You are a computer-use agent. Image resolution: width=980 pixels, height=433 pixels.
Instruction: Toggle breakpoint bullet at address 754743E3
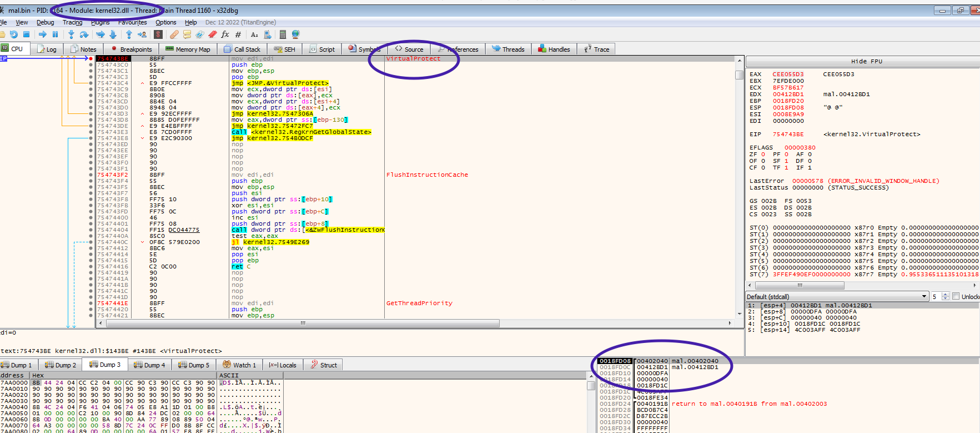tap(91, 132)
